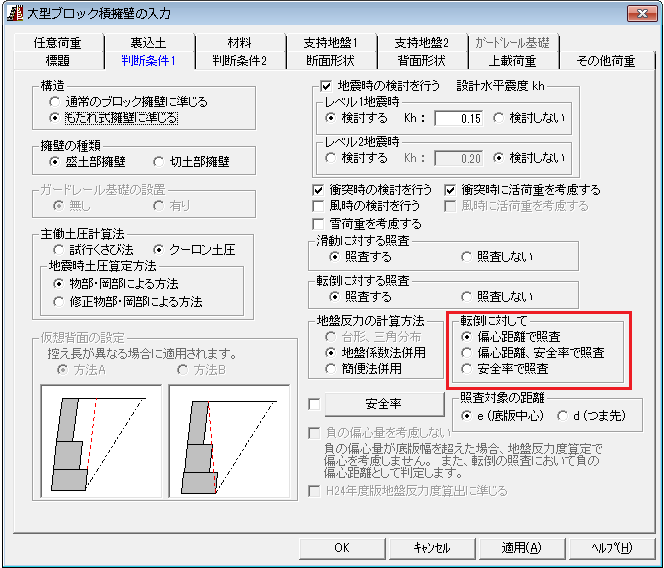Apply changes with 適用(A) button
Viewport: 664px width, 568px height.
(x=522, y=548)
